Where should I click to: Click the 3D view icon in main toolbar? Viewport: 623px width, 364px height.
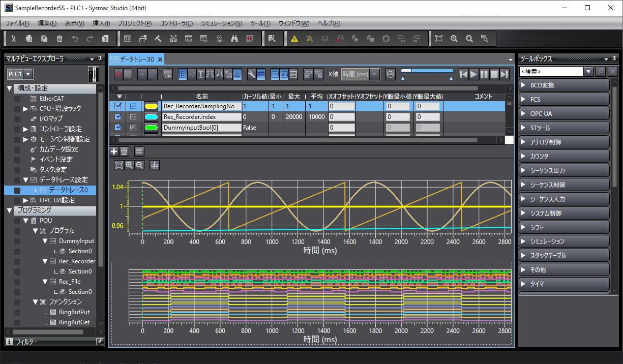pyautogui.click(x=128, y=39)
